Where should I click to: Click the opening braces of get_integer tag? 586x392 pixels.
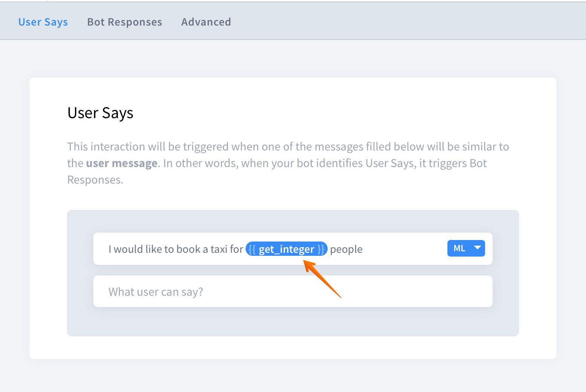click(x=252, y=249)
